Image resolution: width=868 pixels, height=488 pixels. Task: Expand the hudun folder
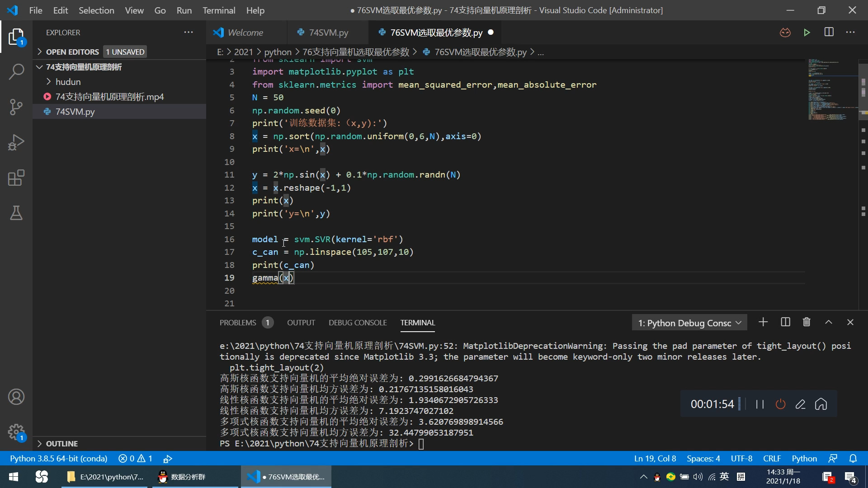pos(68,82)
